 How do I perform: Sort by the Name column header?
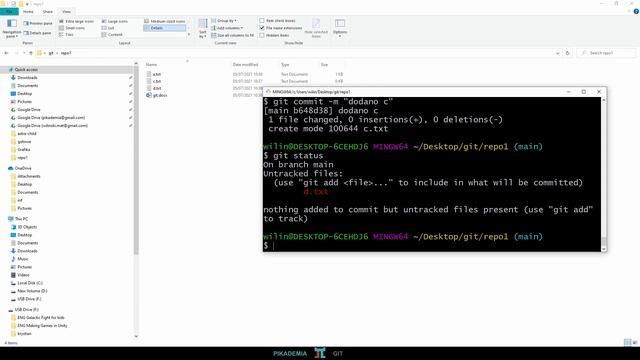[x=152, y=64]
